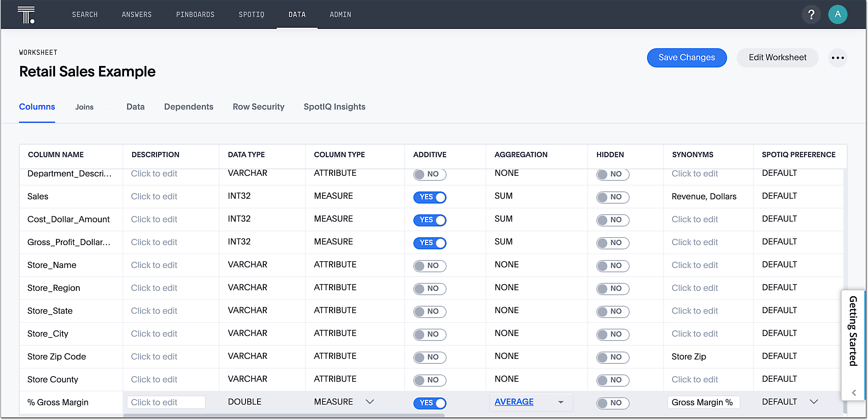Image resolution: width=868 pixels, height=420 pixels.
Task: Edit description field for % Gross Margin
Action: (166, 402)
